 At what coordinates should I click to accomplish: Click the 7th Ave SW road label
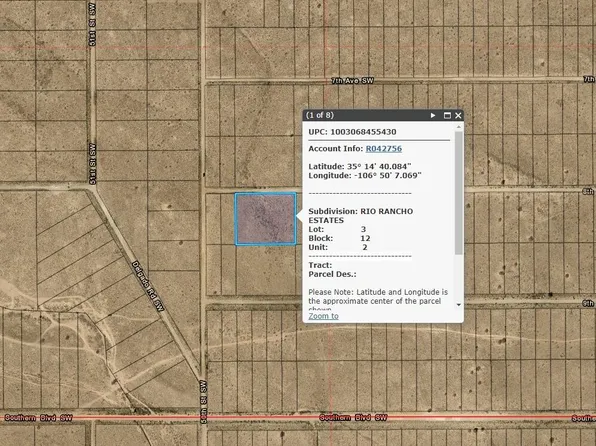click(x=352, y=81)
